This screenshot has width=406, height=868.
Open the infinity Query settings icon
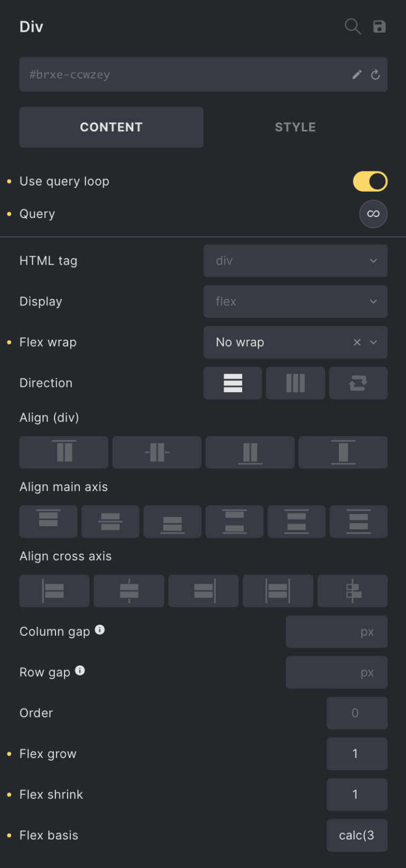pos(373,214)
